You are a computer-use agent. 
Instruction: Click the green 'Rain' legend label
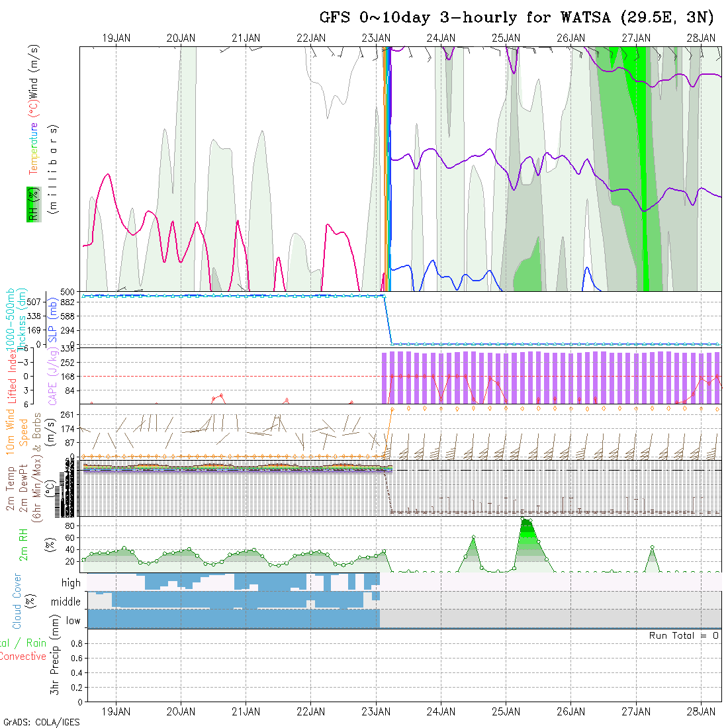tap(36, 643)
